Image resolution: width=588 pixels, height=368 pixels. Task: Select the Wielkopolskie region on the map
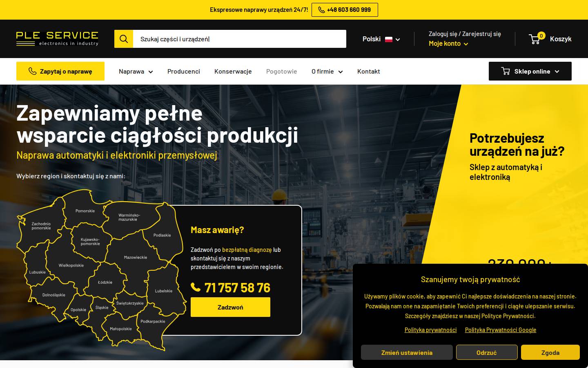71,265
